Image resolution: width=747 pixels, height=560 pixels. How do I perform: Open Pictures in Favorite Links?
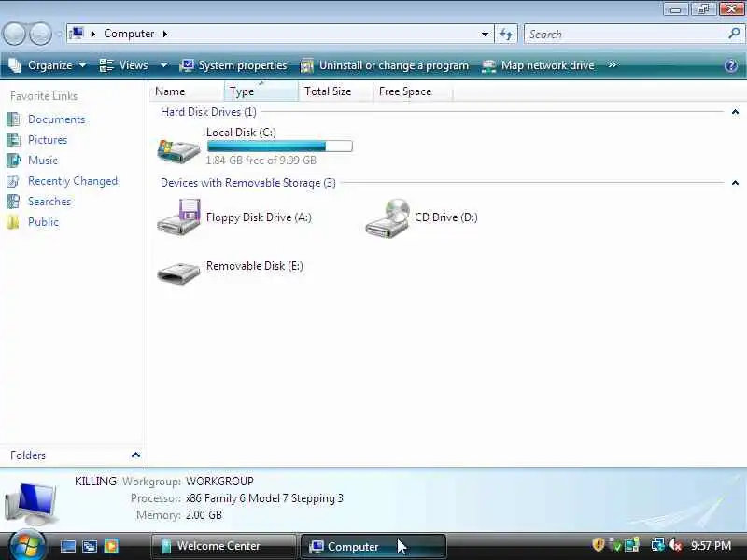coord(48,139)
